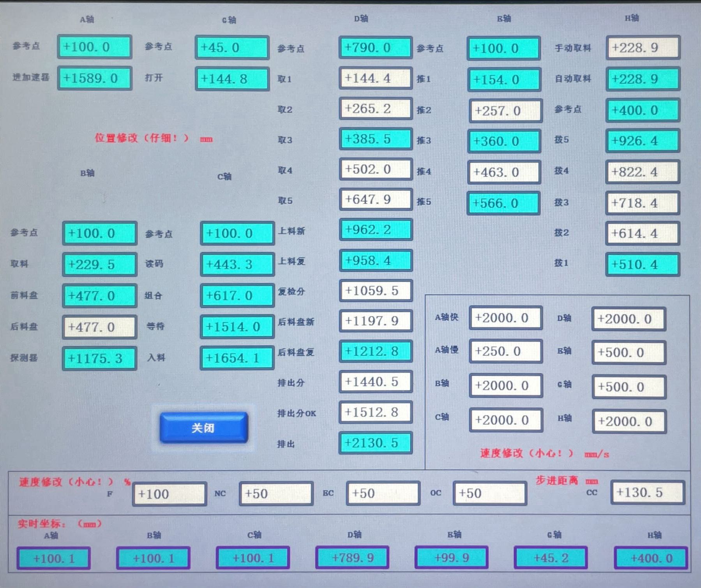
Task: Click the blue 关闭 button
Action: [x=203, y=428]
